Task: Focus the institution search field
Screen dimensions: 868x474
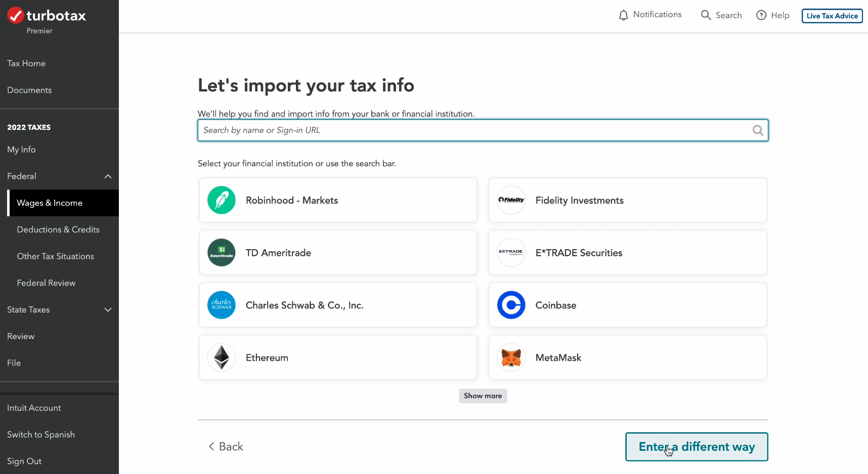Action: coord(483,130)
